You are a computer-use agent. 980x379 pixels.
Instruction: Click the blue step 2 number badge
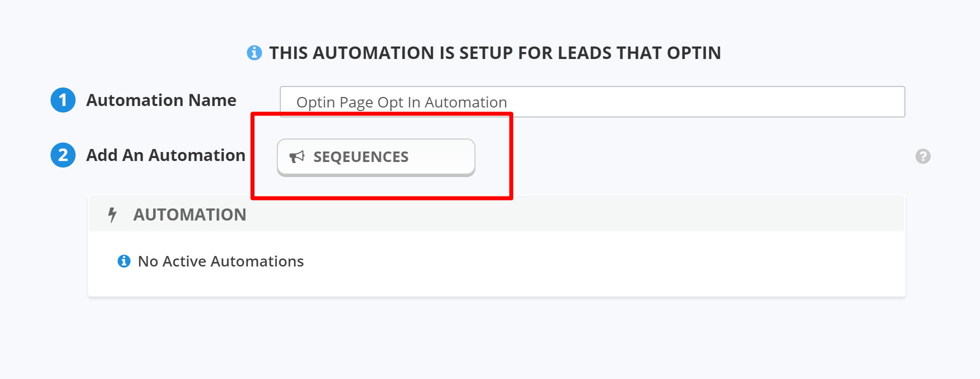tap(63, 155)
